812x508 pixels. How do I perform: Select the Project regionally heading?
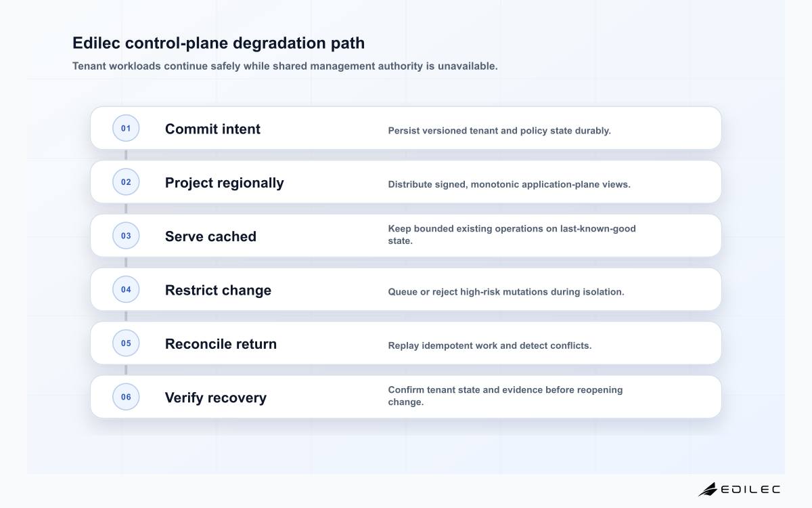click(225, 183)
